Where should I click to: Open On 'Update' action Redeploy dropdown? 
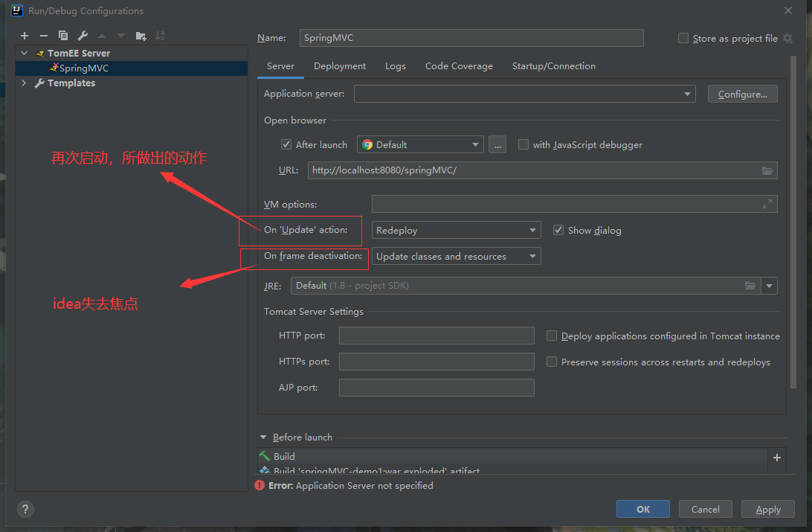click(x=457, y=230)
